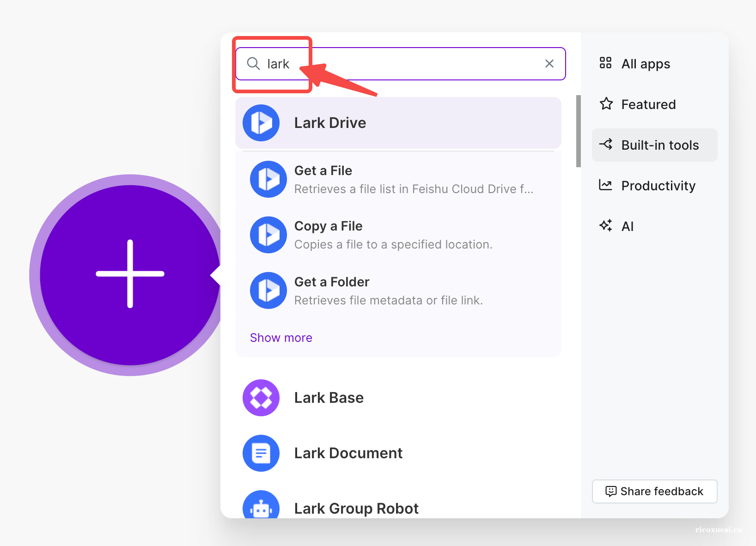The width and height of the screenshot is (756, 546).
Task: Switch to the AI category
Action: (x=655, y=226)
